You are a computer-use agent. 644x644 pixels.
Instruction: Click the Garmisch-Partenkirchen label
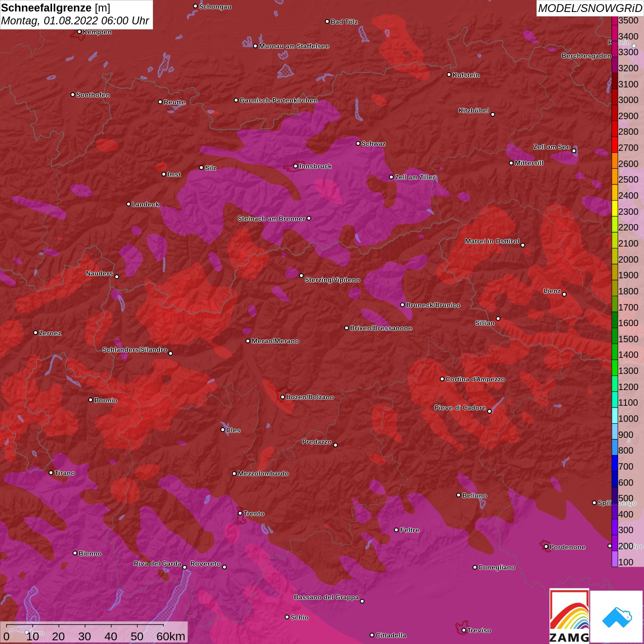(x=279, y=100)
